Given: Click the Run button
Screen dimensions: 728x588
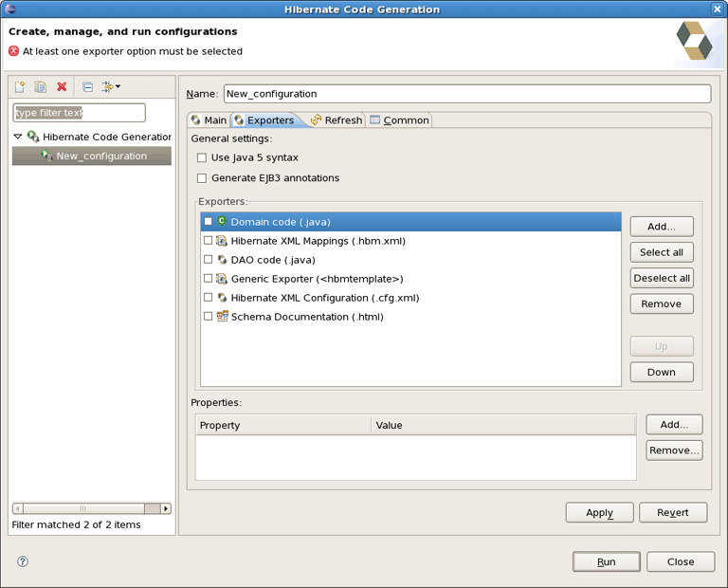Looking at the screenshot, I should (x=606, y=561).
